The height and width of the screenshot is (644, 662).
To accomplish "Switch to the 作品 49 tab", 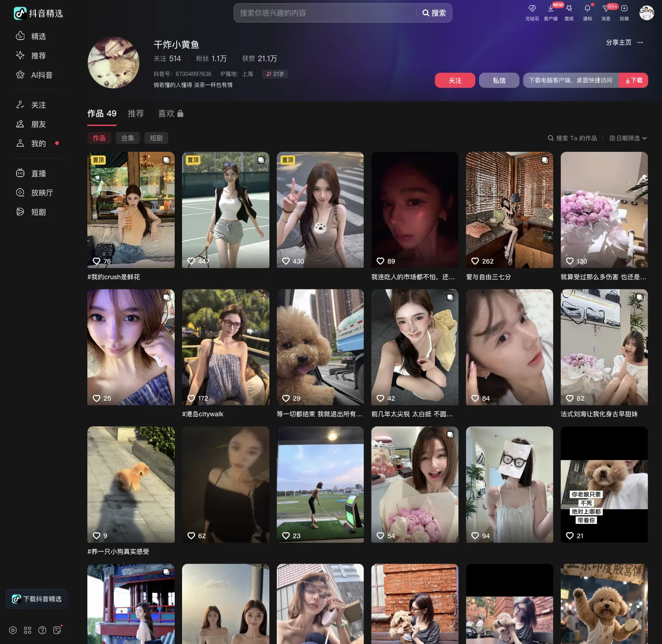I will pos(102,114).
